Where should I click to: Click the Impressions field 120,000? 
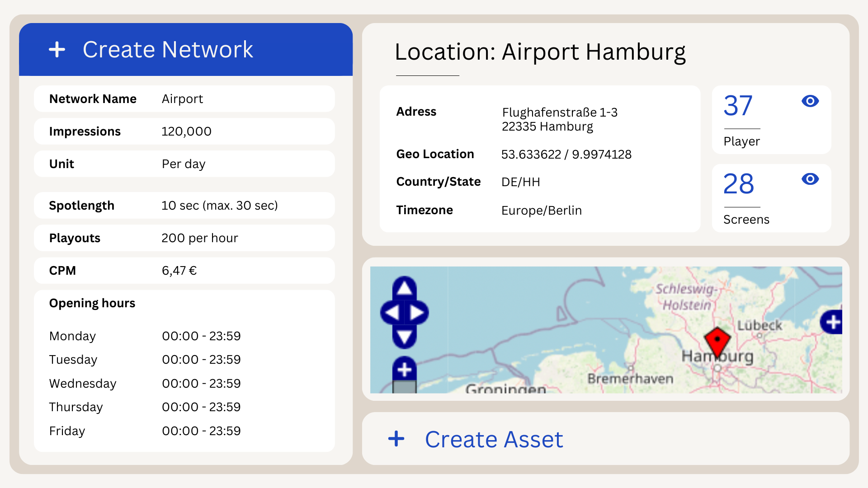point(186,131)
